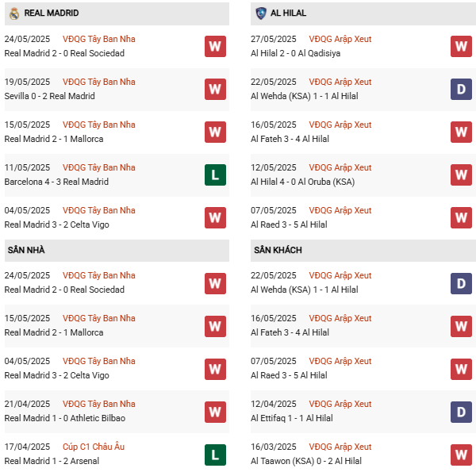
Task: Open Cúp C1 Châu Âu league link
Action: tap(93, 447)
